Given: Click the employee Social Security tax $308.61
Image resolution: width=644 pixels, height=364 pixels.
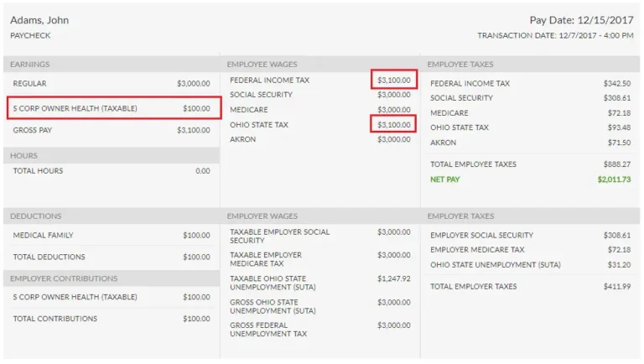Looking at the screenshot, I should click(x=617, y=98).
